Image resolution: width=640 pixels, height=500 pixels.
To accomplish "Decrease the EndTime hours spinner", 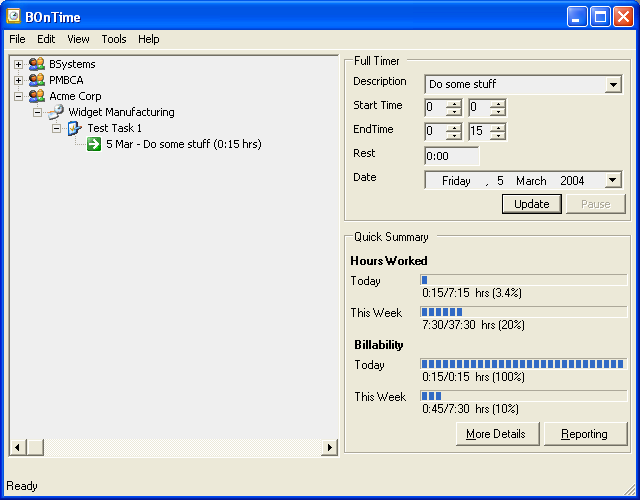I will coord(454,136).
